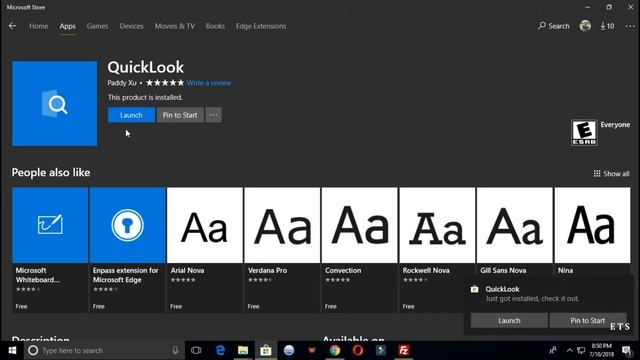Open the Home tab
Viewport: 640px width, 360px height.
click(38, 26)
